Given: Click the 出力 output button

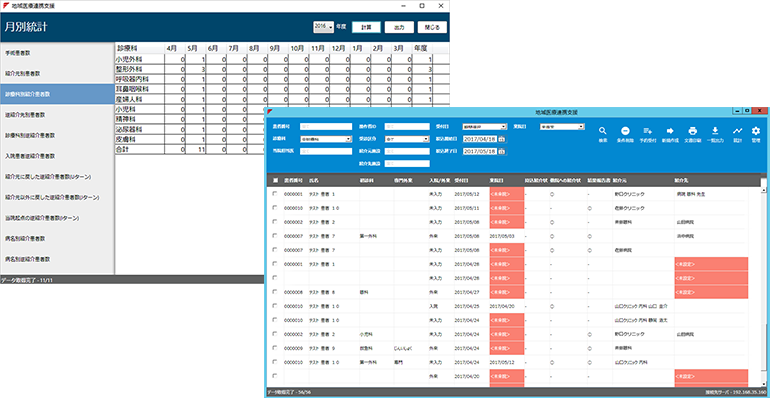Looking at the screenshot, I should [399, 27].
